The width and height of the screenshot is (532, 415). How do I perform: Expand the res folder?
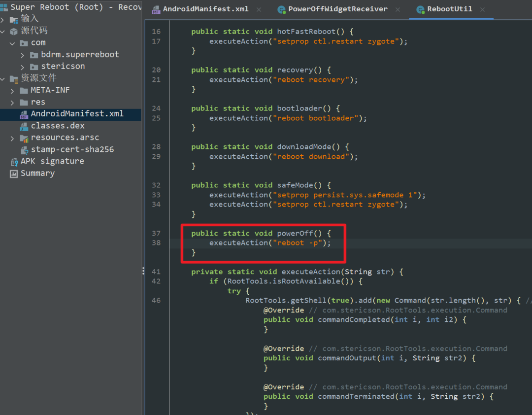12,103
